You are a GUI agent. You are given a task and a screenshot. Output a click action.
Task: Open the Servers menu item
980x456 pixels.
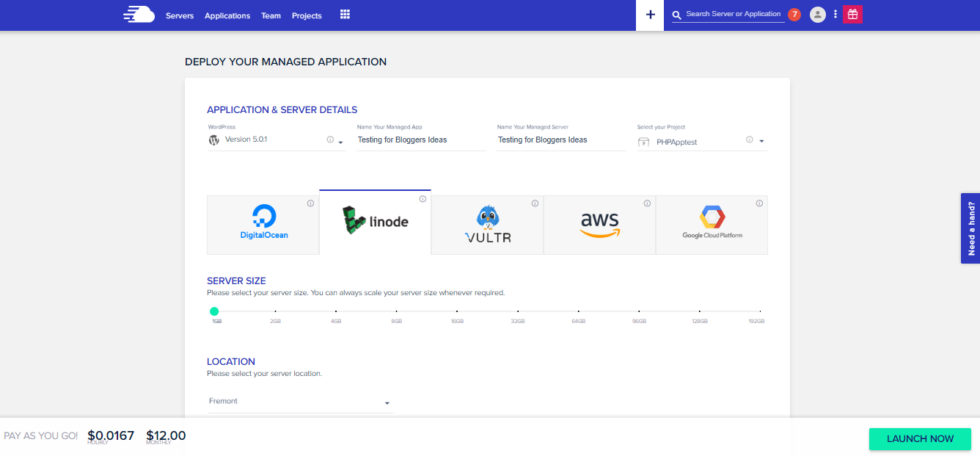(179, 15)
